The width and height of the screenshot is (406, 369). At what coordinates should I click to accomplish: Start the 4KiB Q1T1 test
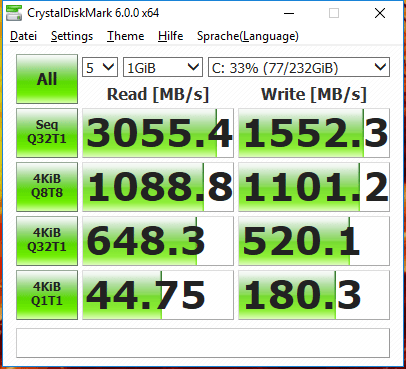[47, 295]
